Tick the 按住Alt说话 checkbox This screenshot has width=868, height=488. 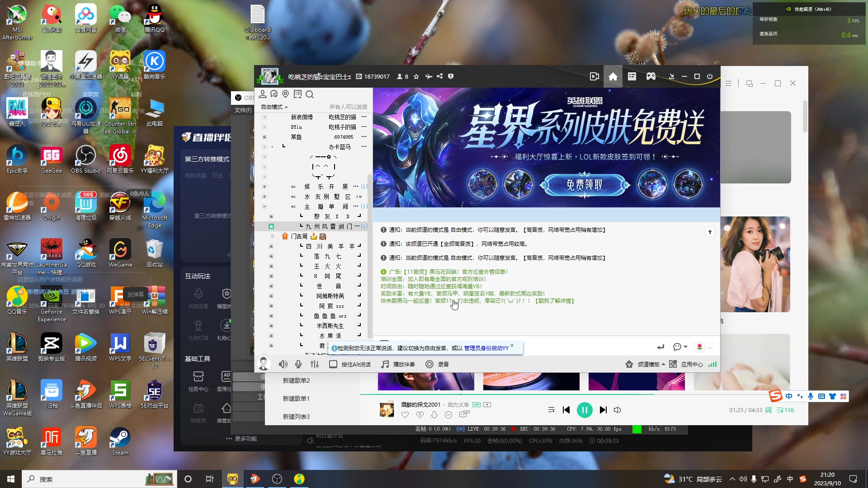[x=333, y=364]
